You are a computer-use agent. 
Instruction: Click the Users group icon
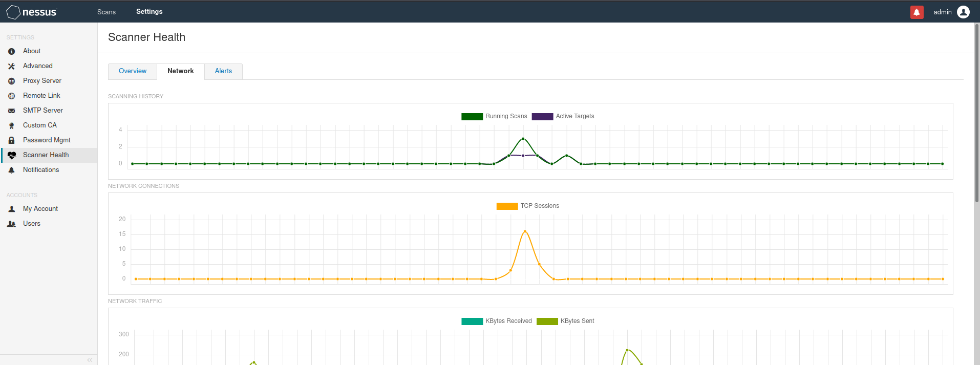[11, 224]
